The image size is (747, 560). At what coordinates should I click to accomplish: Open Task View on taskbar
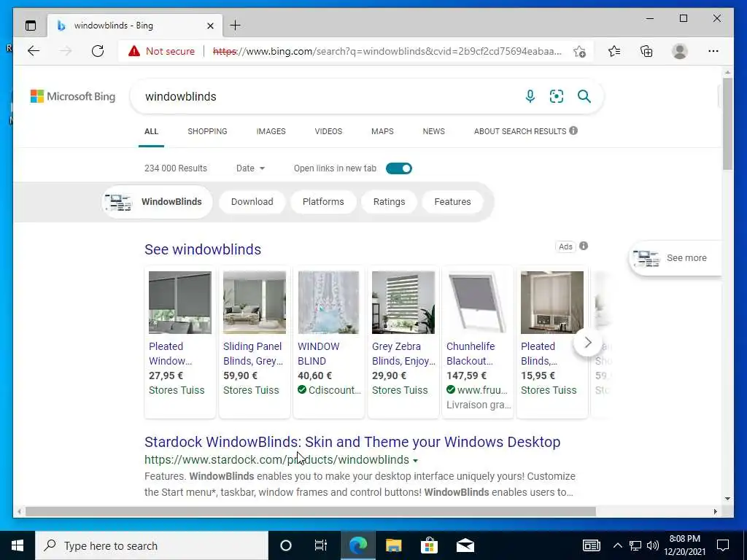click(x=321, y=545)
